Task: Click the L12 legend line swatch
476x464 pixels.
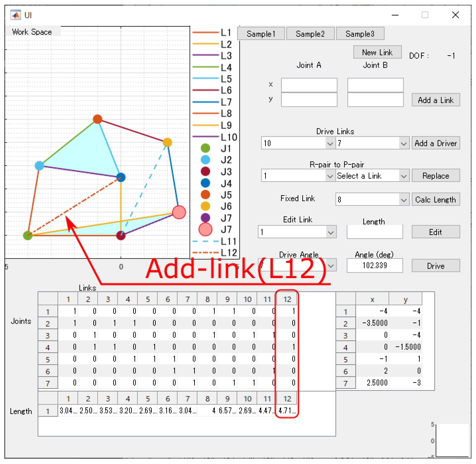Action: [x=205, y=253]
